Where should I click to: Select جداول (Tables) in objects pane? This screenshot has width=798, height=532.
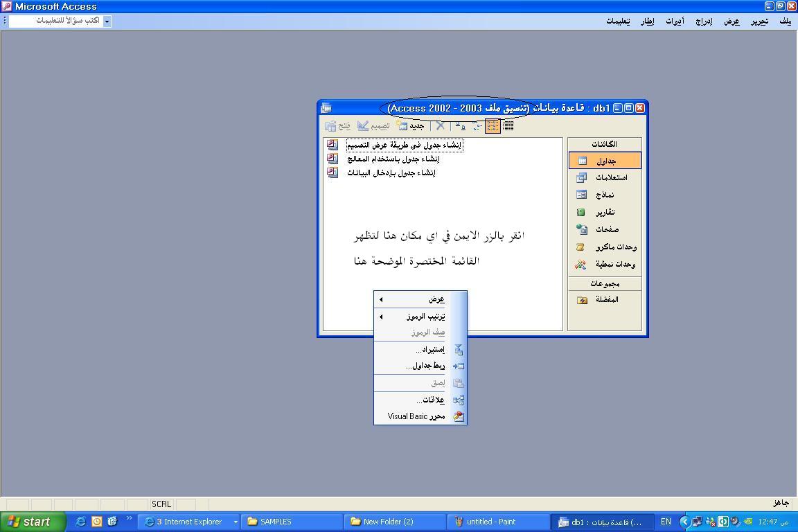point(605,161)
